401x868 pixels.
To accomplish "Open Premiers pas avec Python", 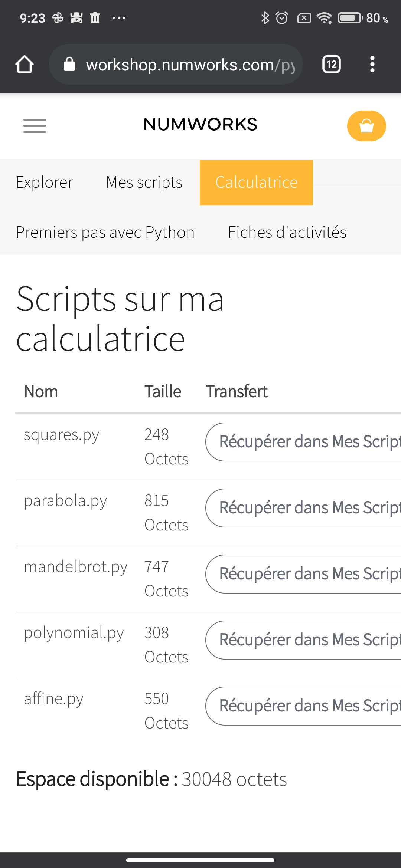I will tap(105, 232).
